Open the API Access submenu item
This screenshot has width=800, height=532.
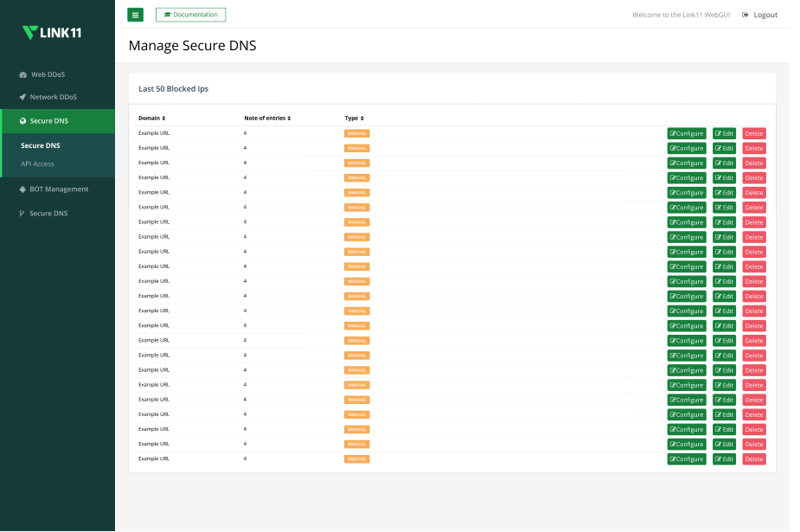[x=37, y=163]
